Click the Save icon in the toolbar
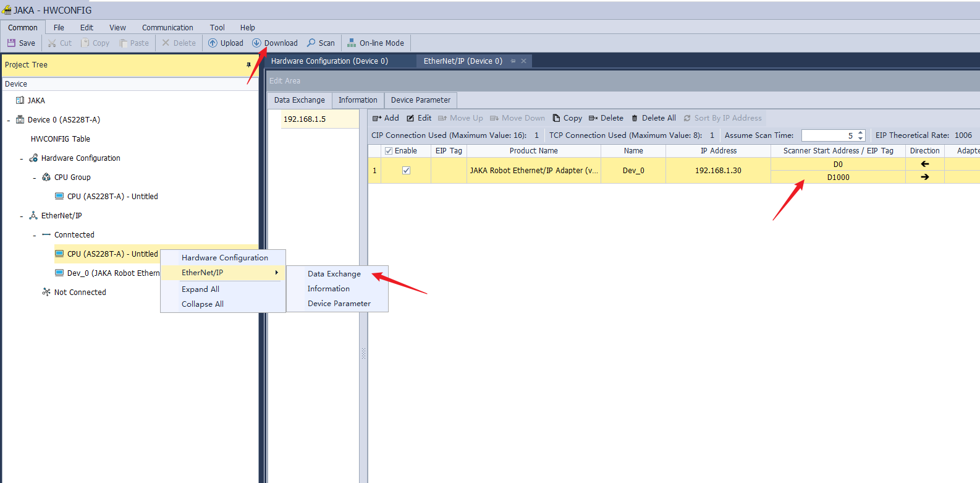The image size is (980, 483). (12, 43)
